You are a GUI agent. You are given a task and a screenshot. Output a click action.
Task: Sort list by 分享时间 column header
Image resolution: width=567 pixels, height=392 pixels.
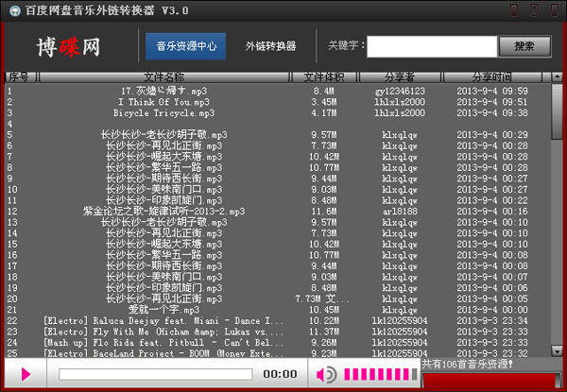(491, 77)
